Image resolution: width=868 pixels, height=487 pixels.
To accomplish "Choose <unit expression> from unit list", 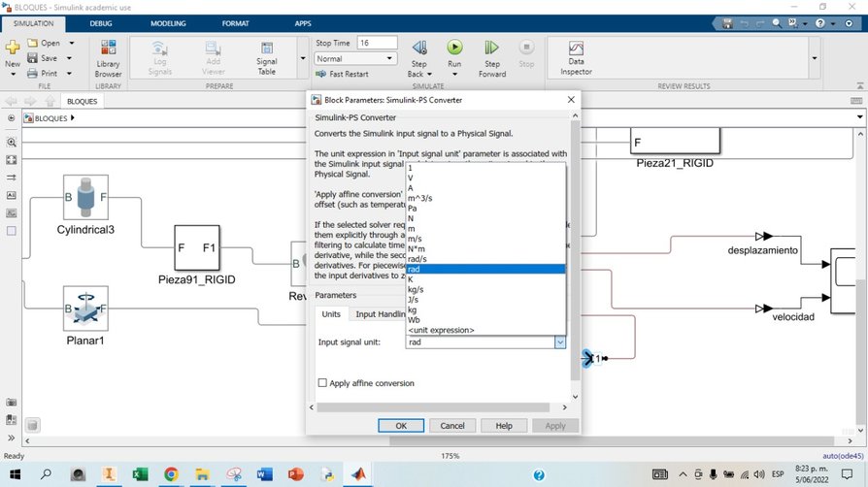I will point(485,330).
